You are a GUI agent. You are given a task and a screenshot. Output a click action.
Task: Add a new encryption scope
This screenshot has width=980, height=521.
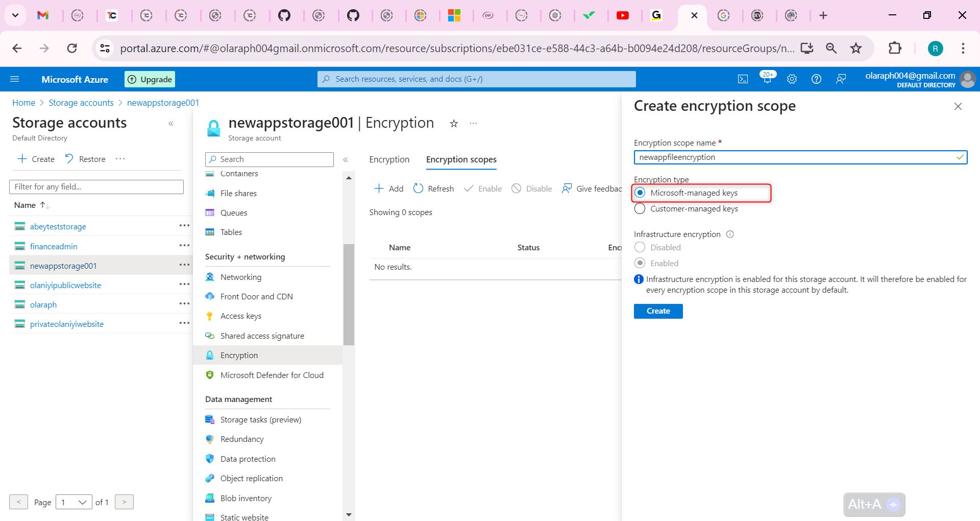[388, 188]
